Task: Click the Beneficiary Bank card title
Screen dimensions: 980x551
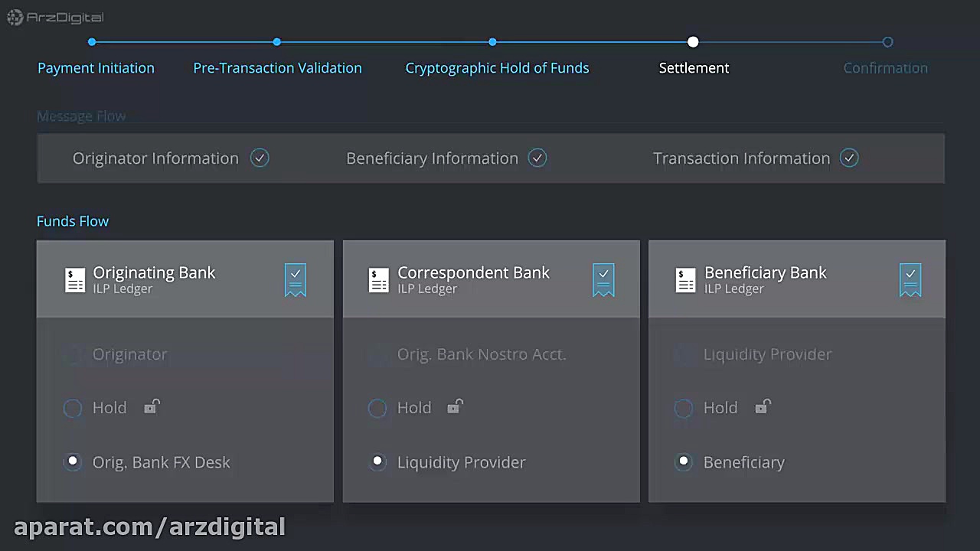Action: coord(766,272)
